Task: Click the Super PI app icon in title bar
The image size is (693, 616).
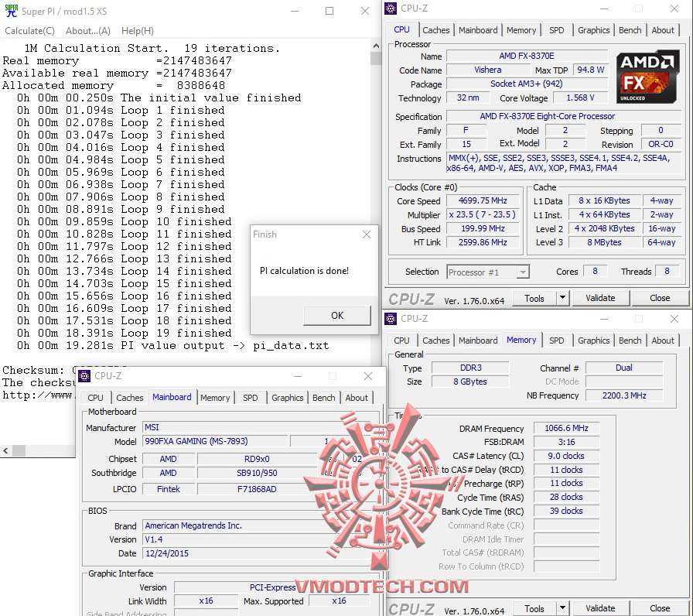Action: [11, 11]
